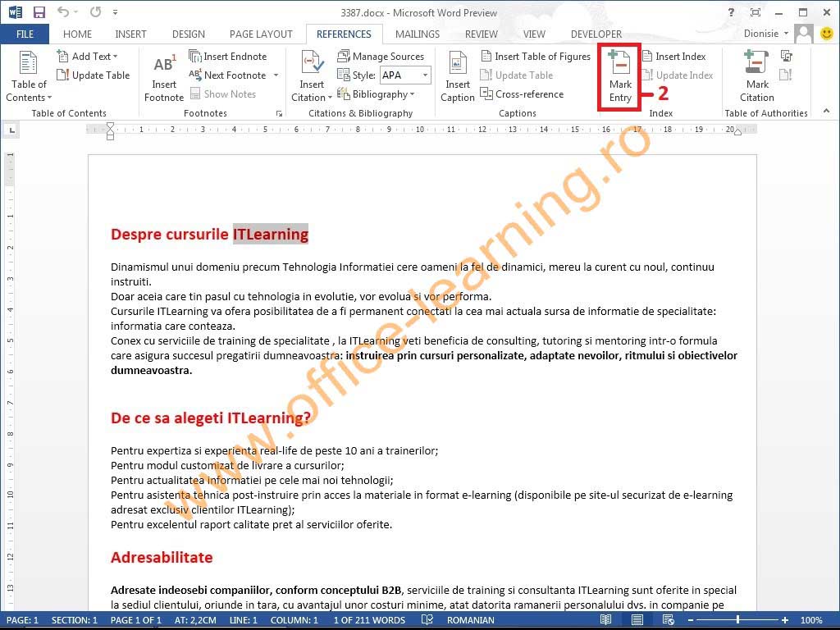840x630 pixels.
Task: Switch to the DEVELOPER tab
Action: click(x=596, y=34)
